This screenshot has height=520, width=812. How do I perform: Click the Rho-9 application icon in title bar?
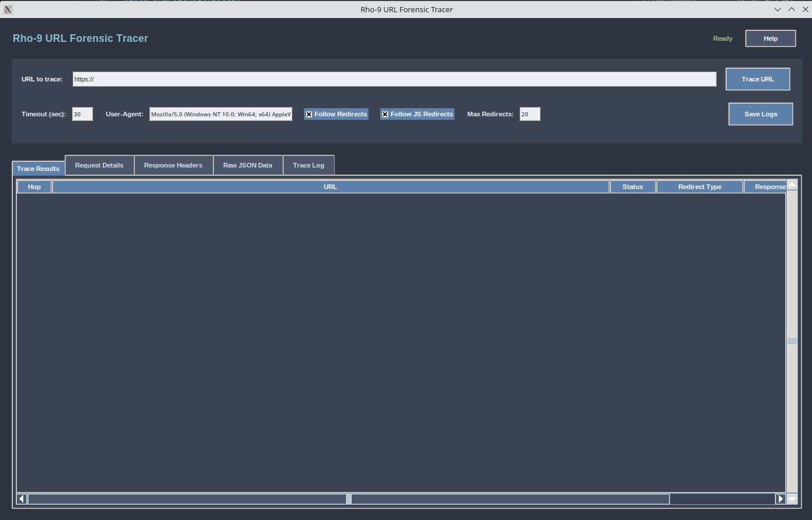click(x=8, y=9)
